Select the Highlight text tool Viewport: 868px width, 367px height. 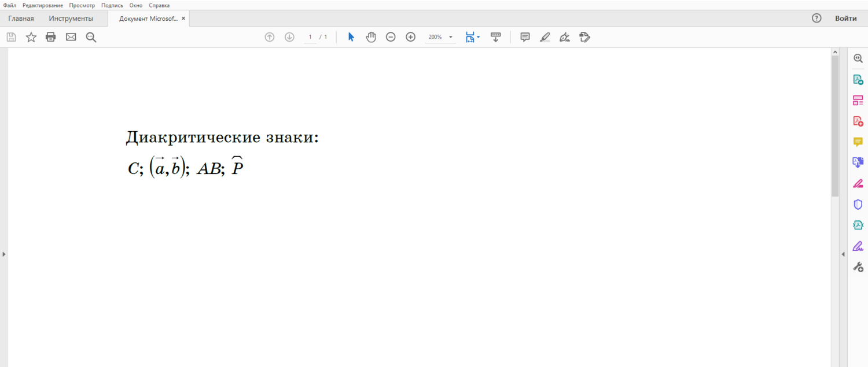click(x=545, y=37)
